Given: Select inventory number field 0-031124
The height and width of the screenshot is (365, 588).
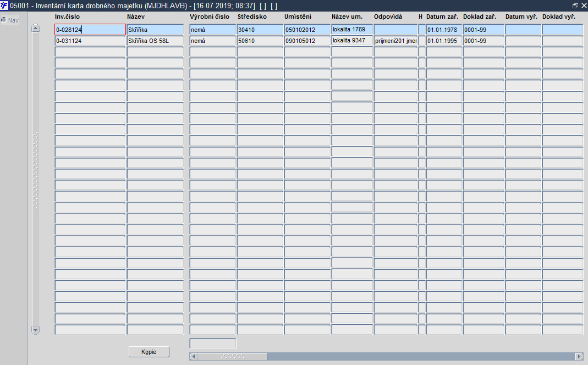Looking at the screenshot, I should point(90,41).
